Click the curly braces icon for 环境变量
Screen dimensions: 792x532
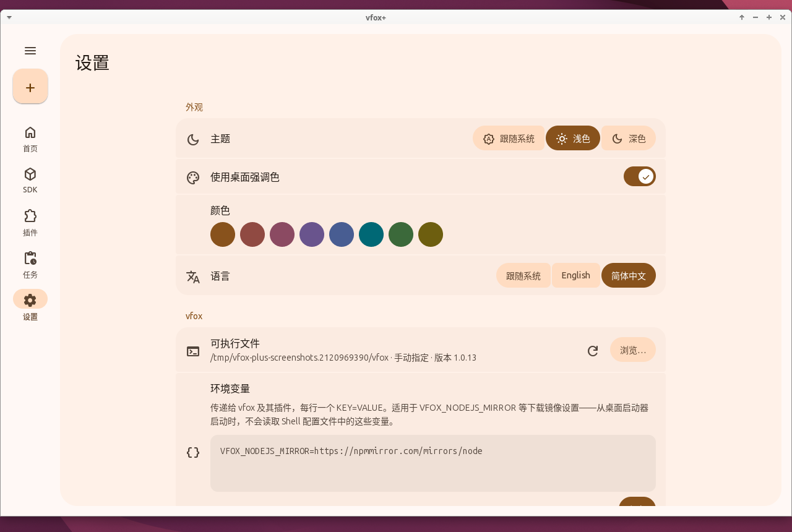(193, 452)
